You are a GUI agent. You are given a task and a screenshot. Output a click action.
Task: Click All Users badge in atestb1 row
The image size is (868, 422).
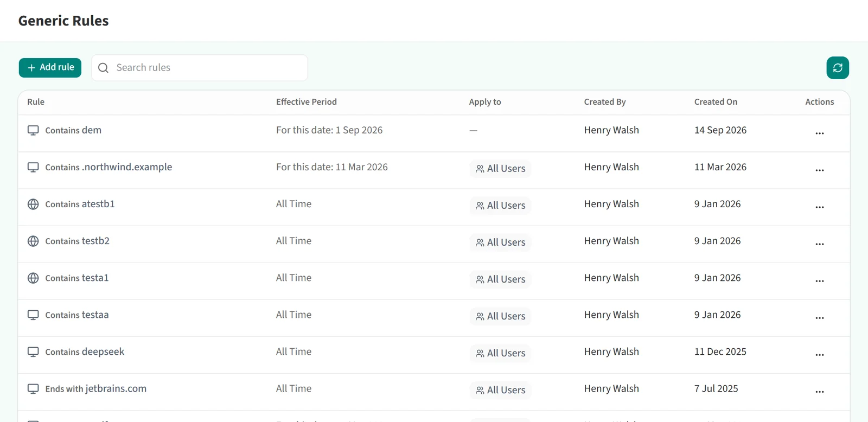click(x=500, y=206)
